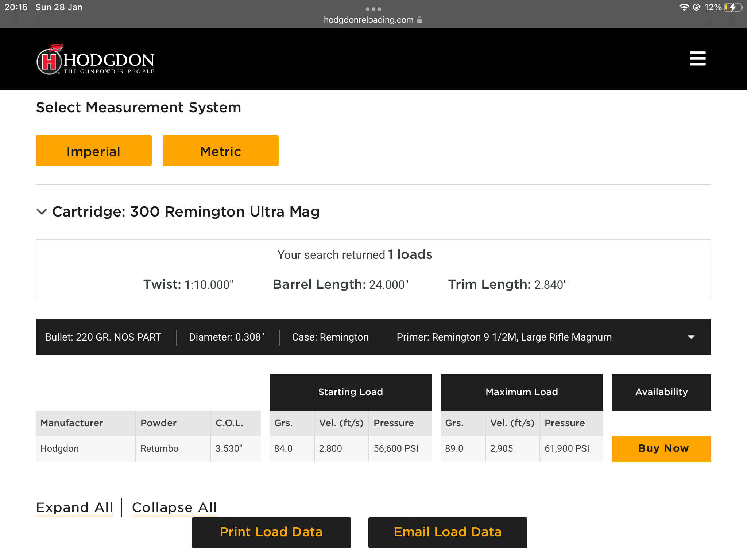The width and height of the screenshot is (747, 560).
Task: Open the hamburger navigation menu
Action: 697,59
